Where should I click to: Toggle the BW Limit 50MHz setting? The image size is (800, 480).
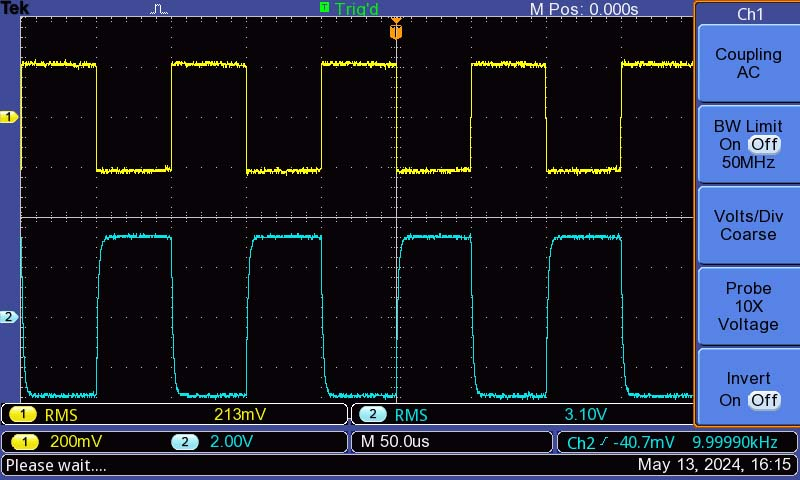coord(748,144)
